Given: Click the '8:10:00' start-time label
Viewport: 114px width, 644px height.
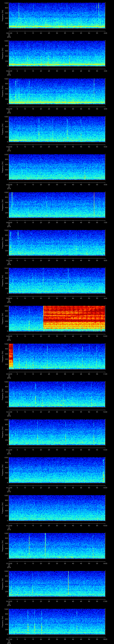Looking at the screenshot, I should click(x=9, y=374).
